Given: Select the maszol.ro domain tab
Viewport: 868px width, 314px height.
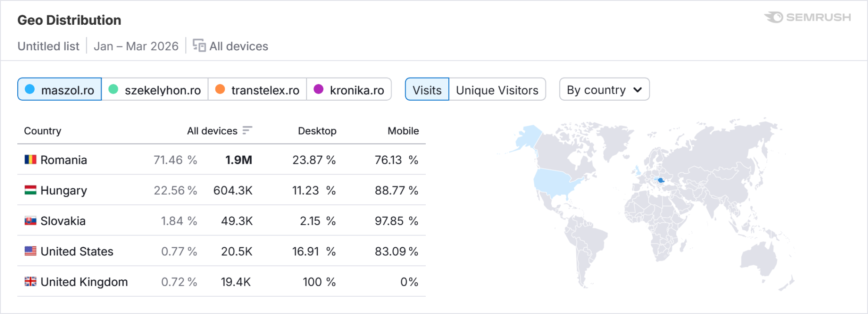Looking at the screenshot, I should click(x=60, y=90).
